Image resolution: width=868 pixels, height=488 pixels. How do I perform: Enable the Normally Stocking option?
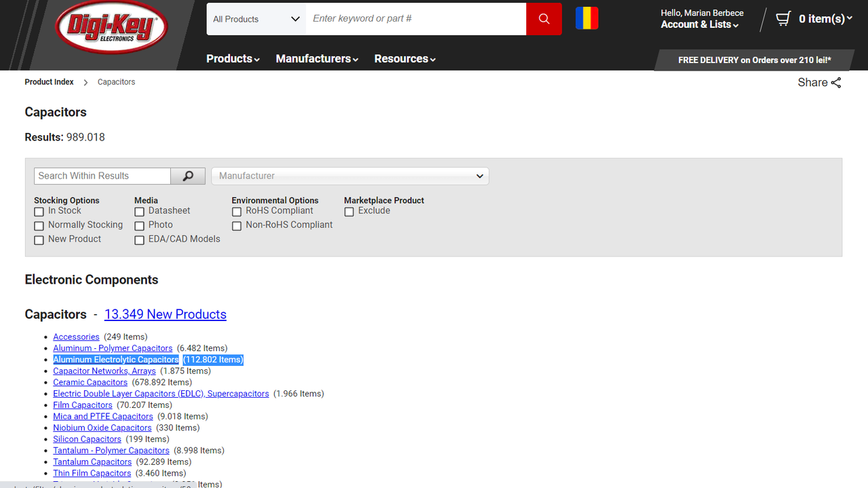tap(39, 226)
